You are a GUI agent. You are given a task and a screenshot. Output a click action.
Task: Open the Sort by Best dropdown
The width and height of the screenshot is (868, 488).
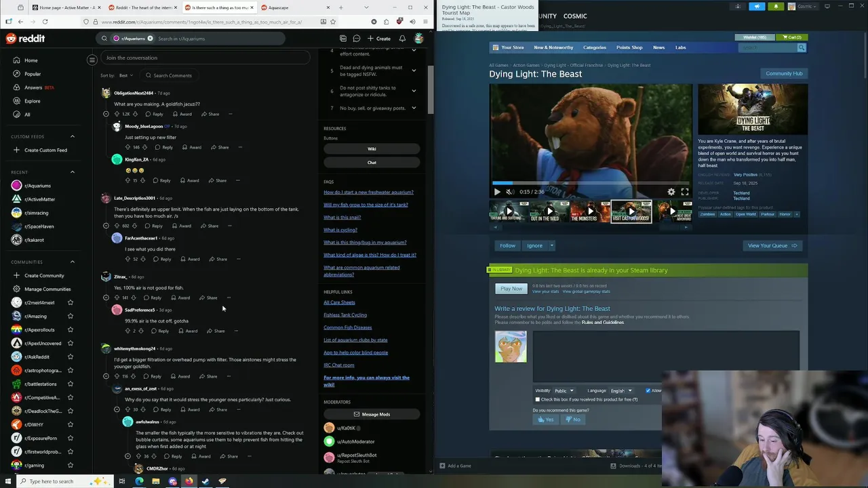[127, 75]
